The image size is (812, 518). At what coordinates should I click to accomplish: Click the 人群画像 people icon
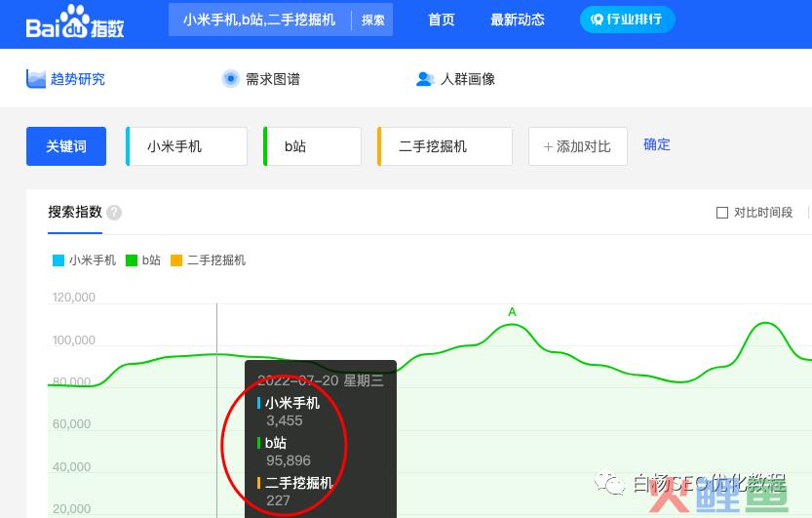[425, 79]
